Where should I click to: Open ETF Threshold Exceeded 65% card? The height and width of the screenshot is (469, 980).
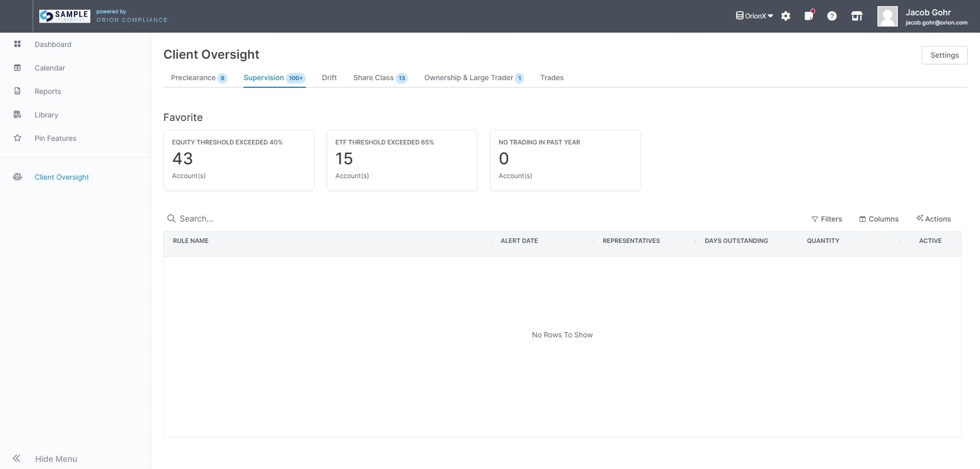(402, 160)
